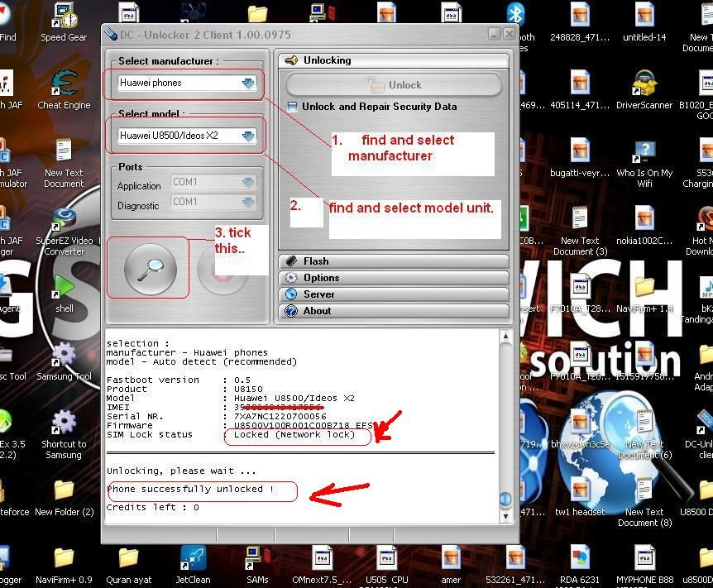The width and height of the screenshot is (713, 588).
Task: Click the log scrollbar down arrow
Action: click(x=505, y=516)
